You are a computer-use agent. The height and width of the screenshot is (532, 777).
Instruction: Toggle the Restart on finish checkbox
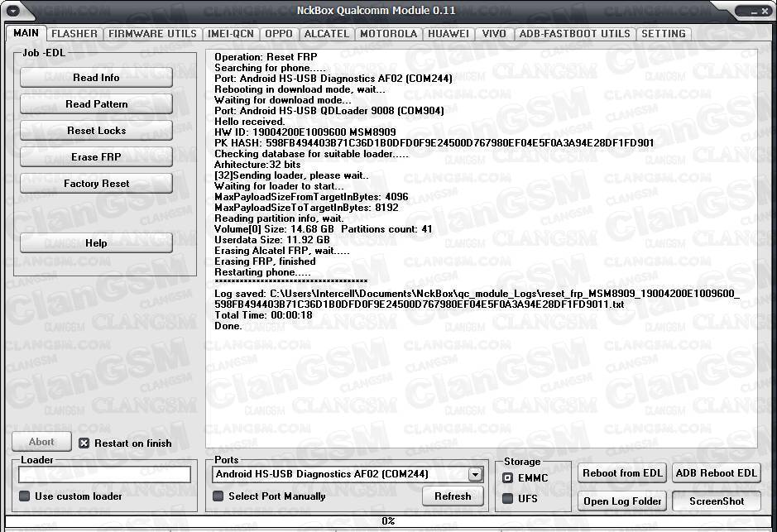click(84, 443)
